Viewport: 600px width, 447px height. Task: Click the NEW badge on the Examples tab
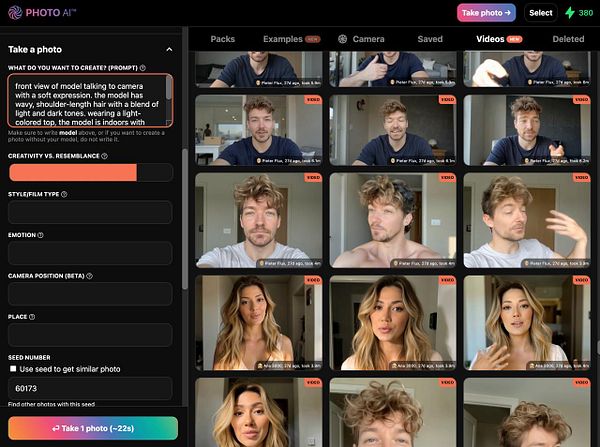(x=313, y=39)
